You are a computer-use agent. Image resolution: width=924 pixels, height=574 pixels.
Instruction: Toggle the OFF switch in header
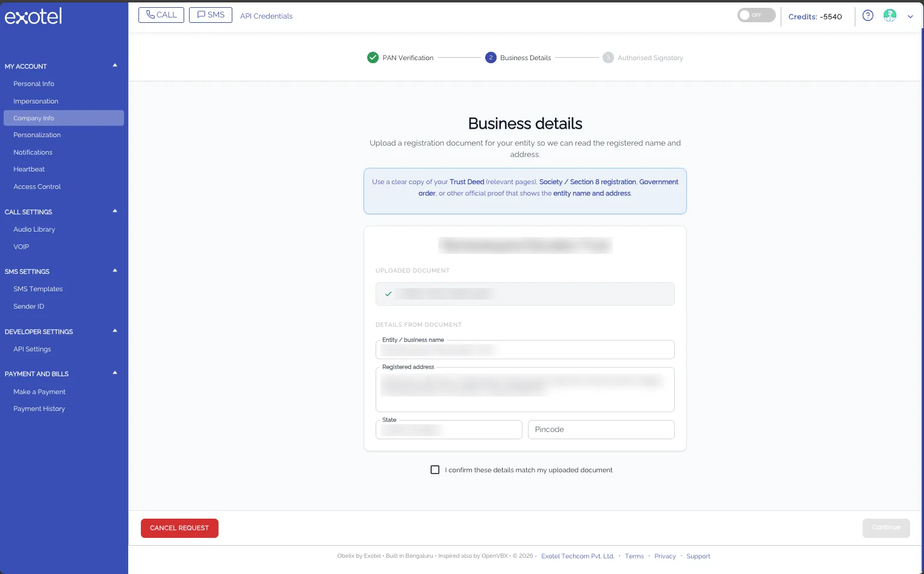756,15
